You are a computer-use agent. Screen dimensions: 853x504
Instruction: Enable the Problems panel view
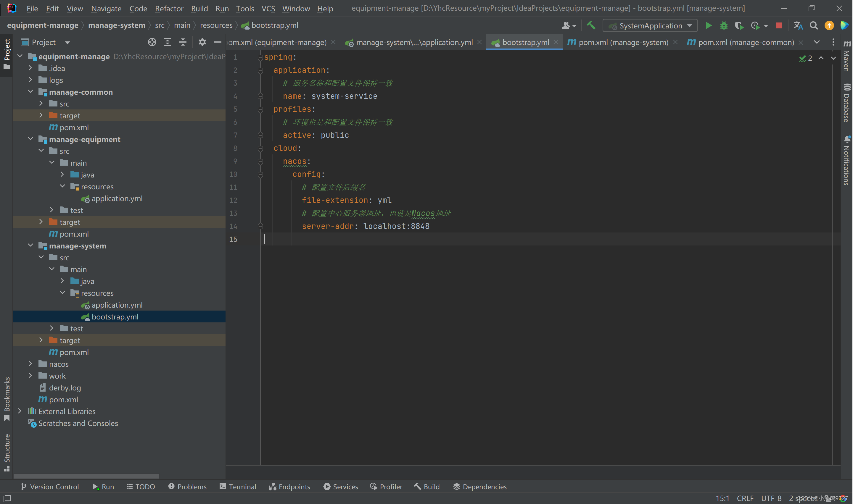pyautogui.click(x=187, y=486)
